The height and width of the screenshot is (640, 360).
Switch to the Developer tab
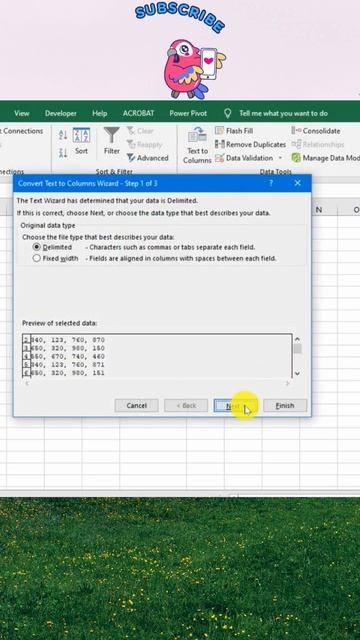click(60, 113)
